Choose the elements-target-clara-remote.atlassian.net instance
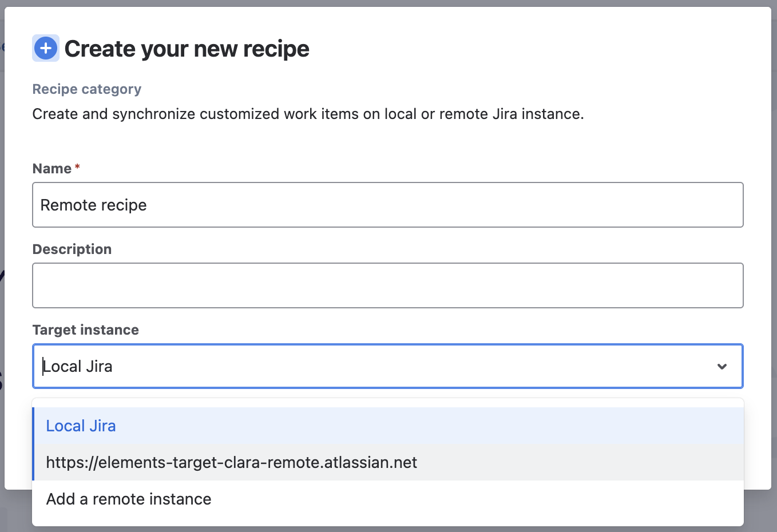The height and width of the screenshot is (532, 777). (x=388, y=462)
